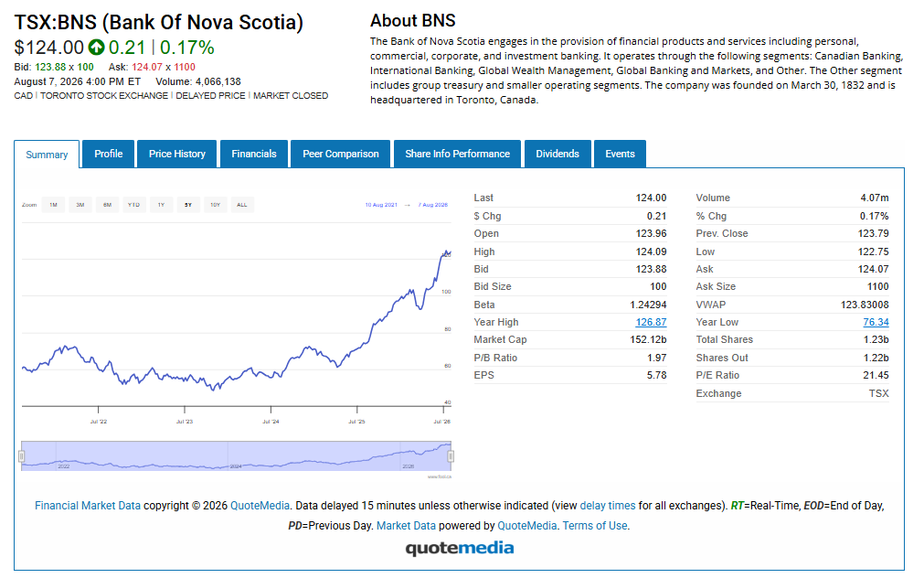Open the Terms of Use link
924x578 pixels.
click(595, 526)
